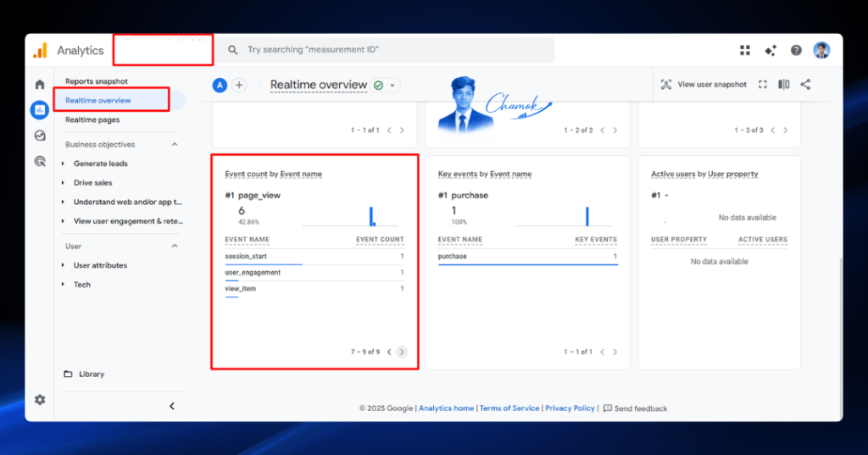Screen dimensions: 868x455
Task: Open the Explore icon in left rail
Action: pyautogui.click(x=39, y=136)
